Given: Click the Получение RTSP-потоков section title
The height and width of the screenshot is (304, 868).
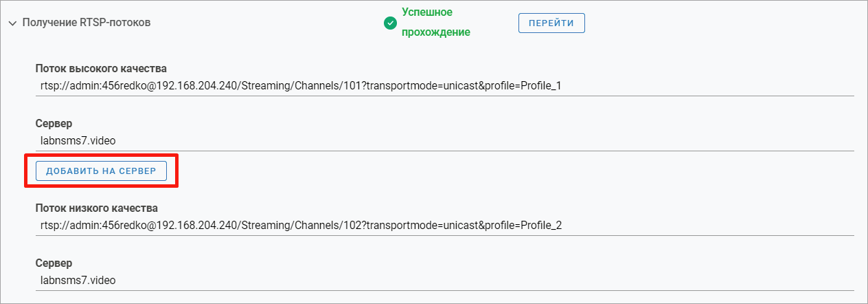Looking at the screenshot, I should coord(87,23).
